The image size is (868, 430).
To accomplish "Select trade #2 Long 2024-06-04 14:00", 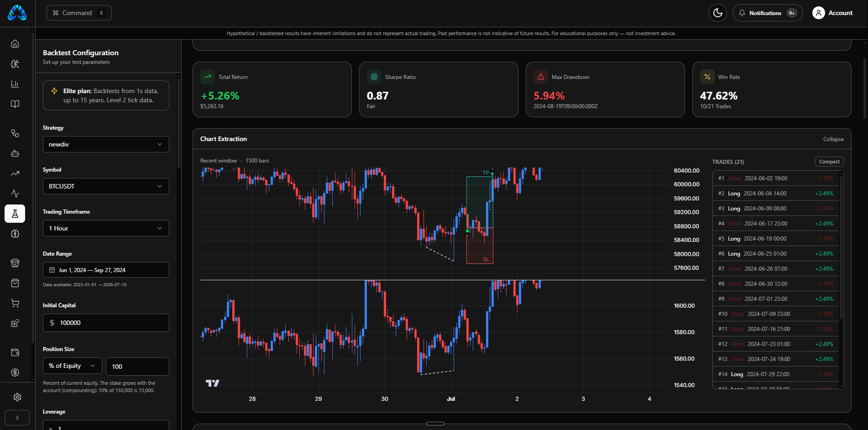I will coord(775,194).
